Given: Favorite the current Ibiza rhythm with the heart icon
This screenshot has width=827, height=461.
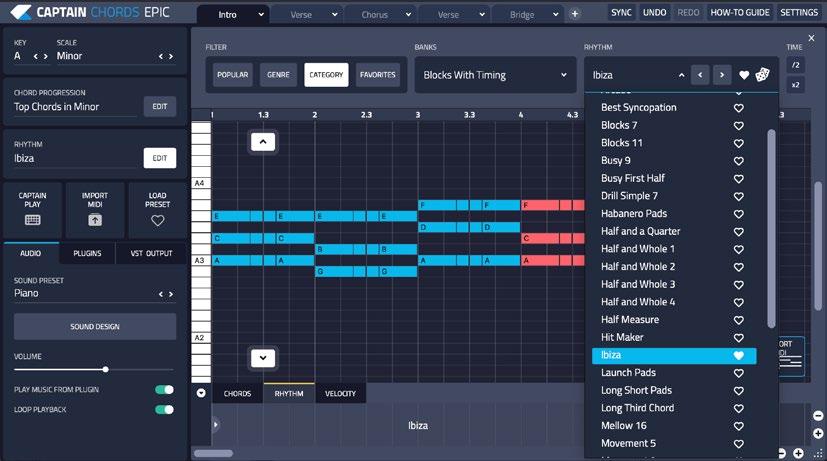Looking at the screenshot, I should (744, 75).
